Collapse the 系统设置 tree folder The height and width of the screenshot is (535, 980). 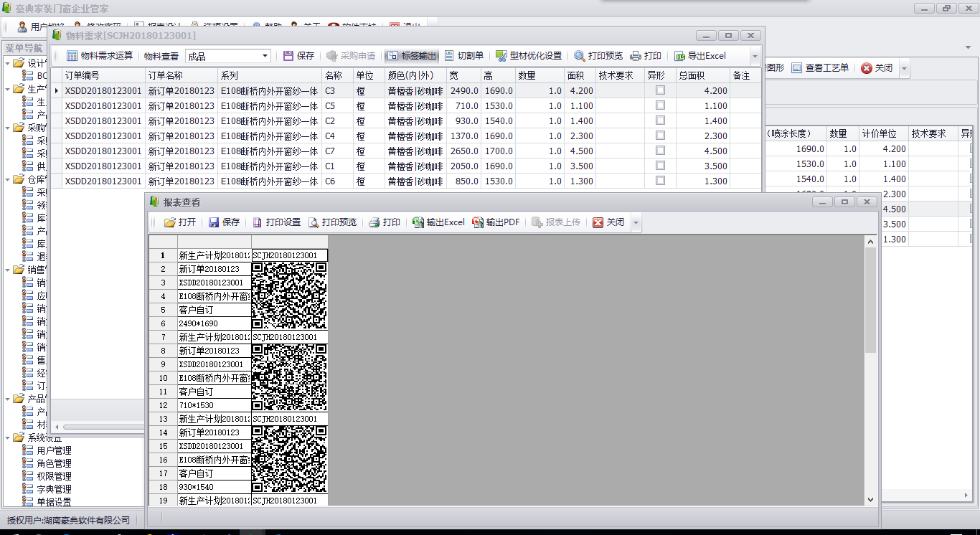6,437
